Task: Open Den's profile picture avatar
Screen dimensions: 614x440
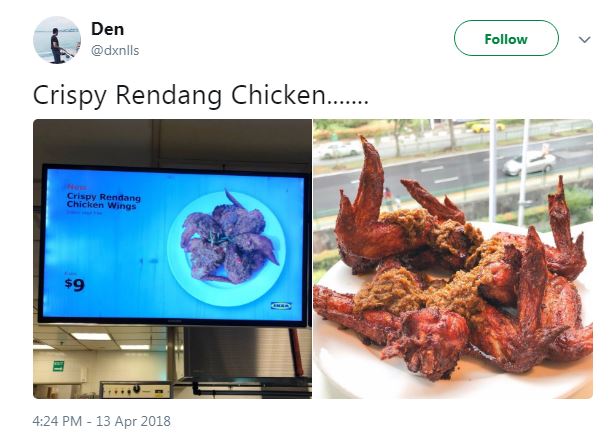Action: (x=57, y=40)
